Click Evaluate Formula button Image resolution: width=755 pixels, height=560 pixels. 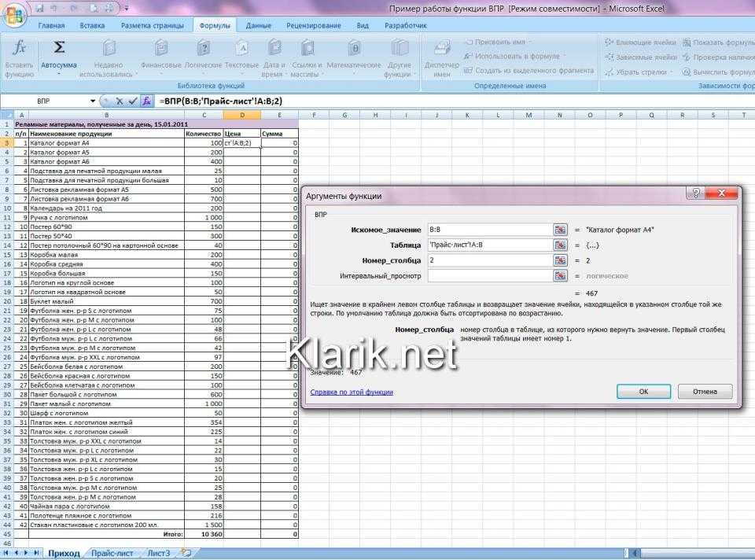tap(718, 72)
